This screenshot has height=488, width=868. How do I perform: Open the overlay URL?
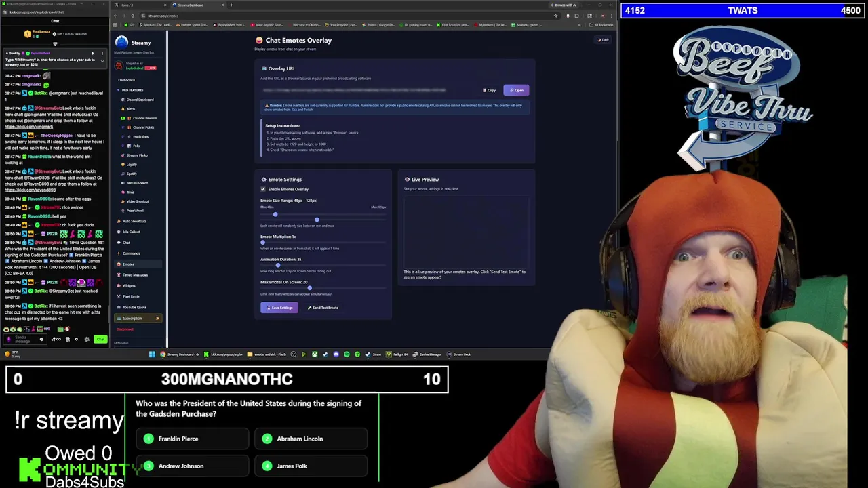[517, 90]
